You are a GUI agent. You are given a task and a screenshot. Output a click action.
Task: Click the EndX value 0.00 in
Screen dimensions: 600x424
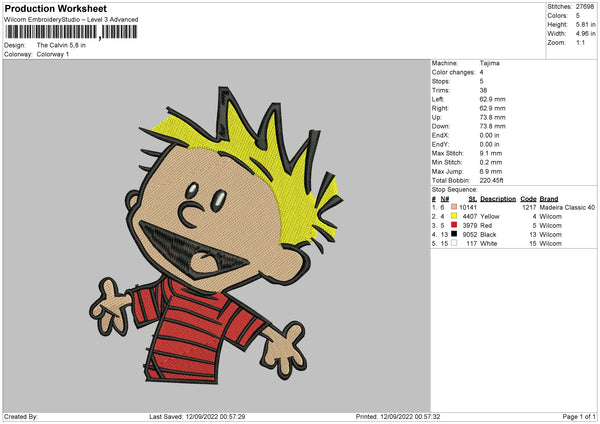tap(489, 135)
